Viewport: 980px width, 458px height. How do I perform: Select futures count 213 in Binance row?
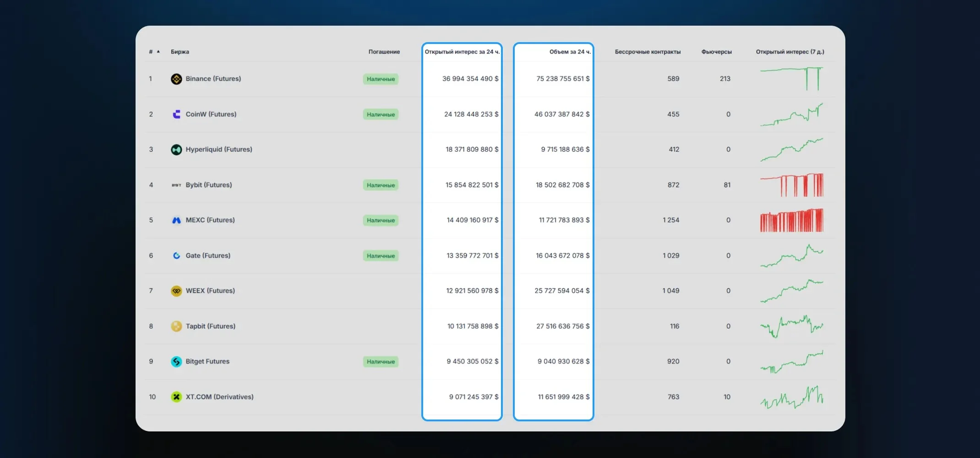[x=725, y=79]
